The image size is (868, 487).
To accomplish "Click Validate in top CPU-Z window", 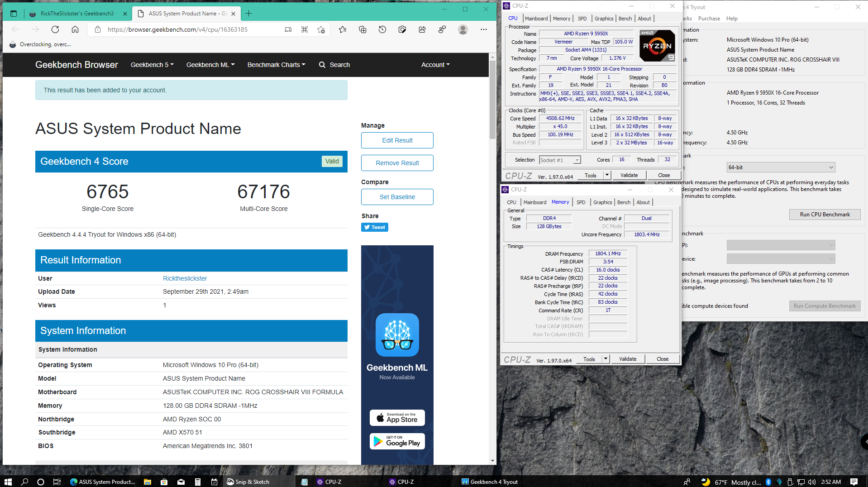I will tap(629, 175).
